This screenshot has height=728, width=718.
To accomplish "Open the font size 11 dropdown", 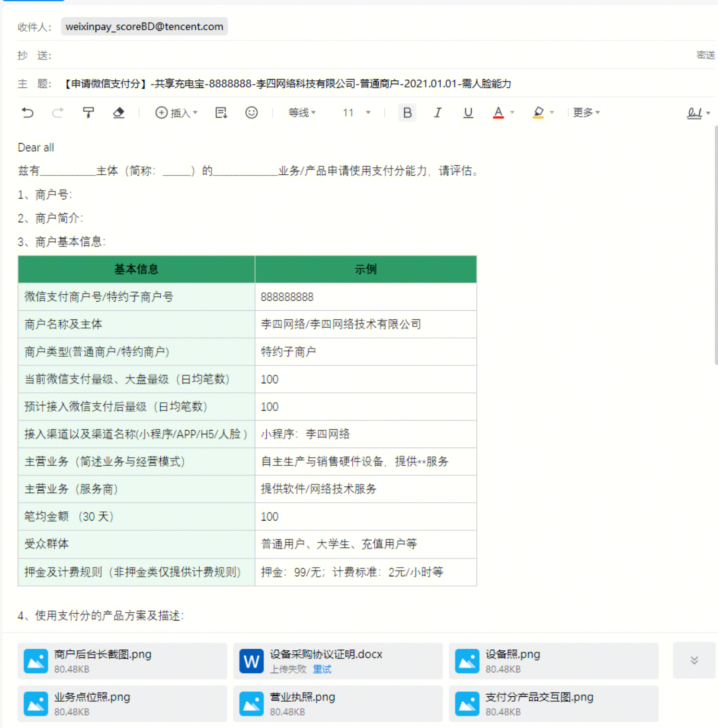I will [357, 113].
